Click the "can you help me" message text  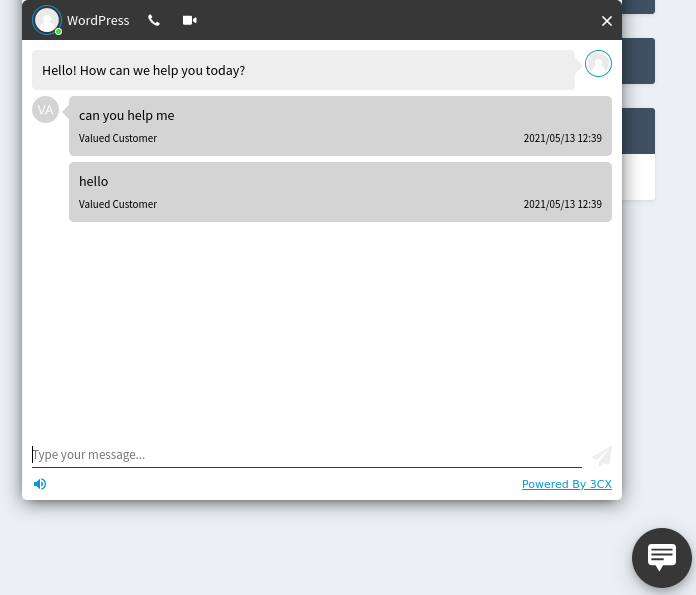pyautogui.click(x=127, y=115)
